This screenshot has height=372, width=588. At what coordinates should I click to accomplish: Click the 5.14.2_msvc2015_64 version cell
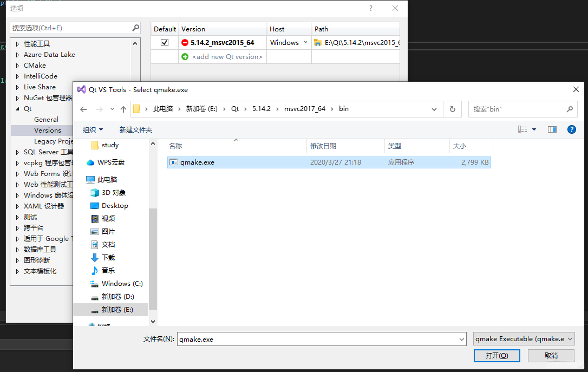click(x=223, y=43)
